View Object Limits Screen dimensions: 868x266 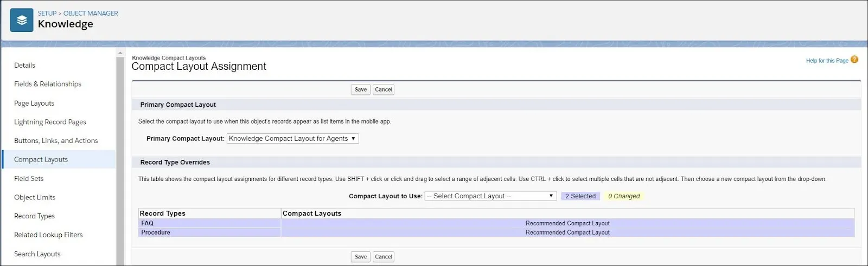click(35, 197)
